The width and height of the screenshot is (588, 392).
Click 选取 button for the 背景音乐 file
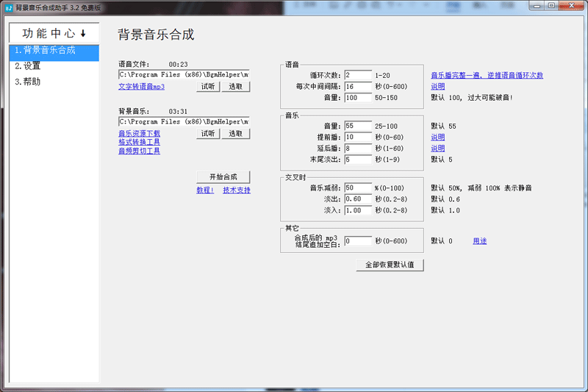coord(235,134)
